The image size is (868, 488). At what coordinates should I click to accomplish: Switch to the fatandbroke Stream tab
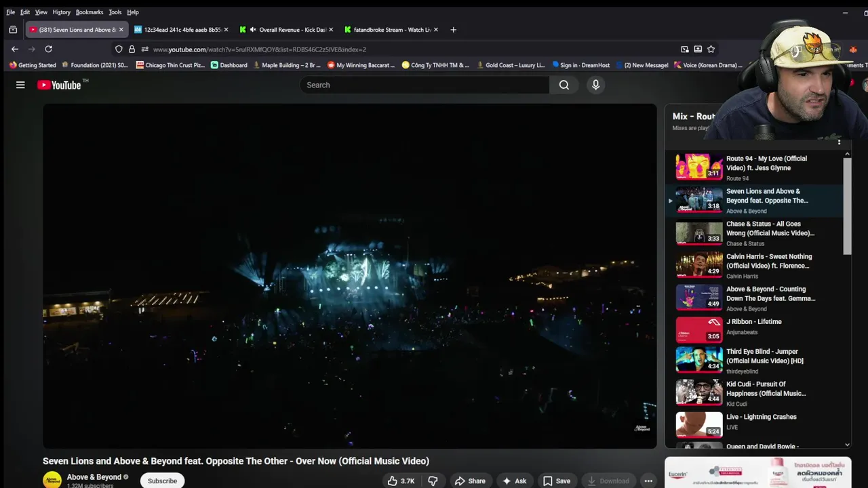[392, 30]
